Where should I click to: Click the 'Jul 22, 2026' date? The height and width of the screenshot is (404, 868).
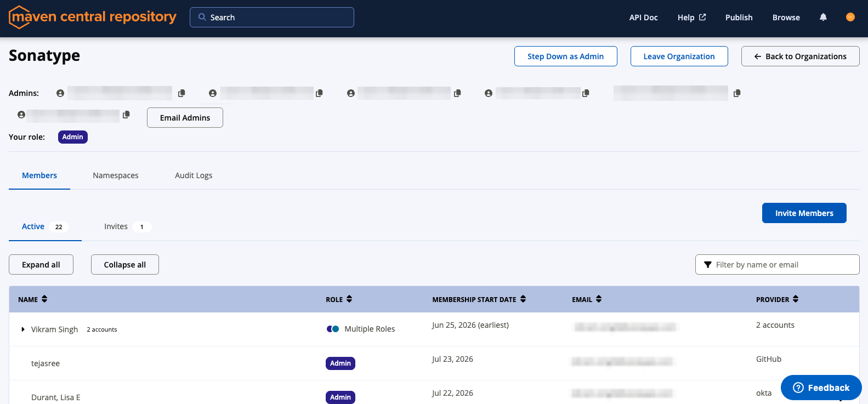pos(452,393)
